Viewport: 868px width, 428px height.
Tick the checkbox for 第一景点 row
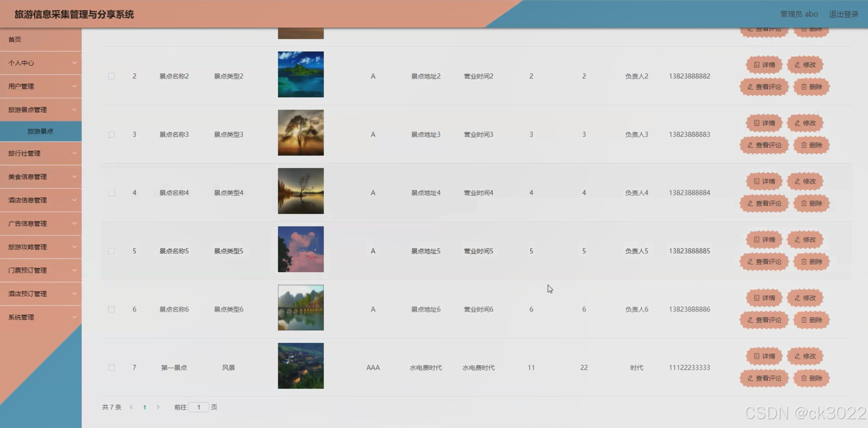pyautogui.click(x=111, y=368)
